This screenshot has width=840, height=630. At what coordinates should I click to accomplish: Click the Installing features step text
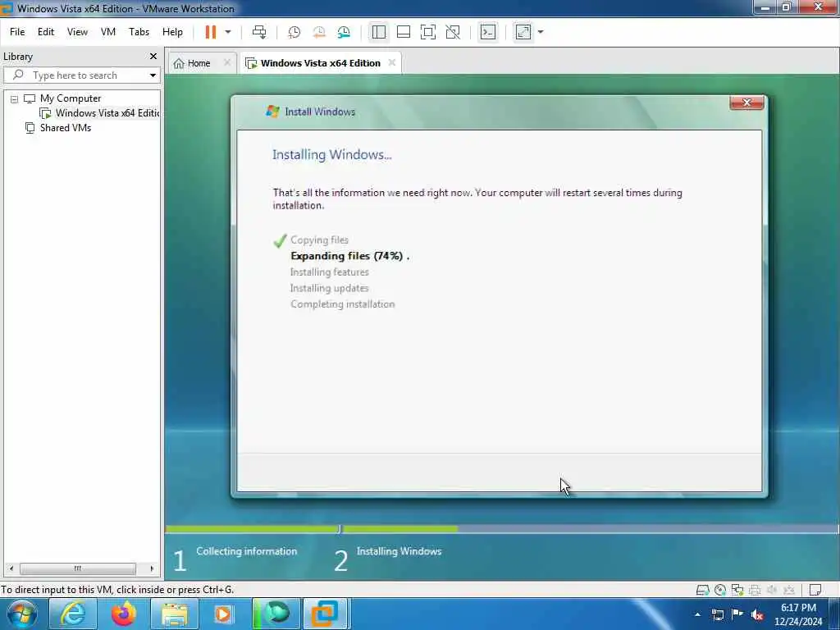click(330, 272)
